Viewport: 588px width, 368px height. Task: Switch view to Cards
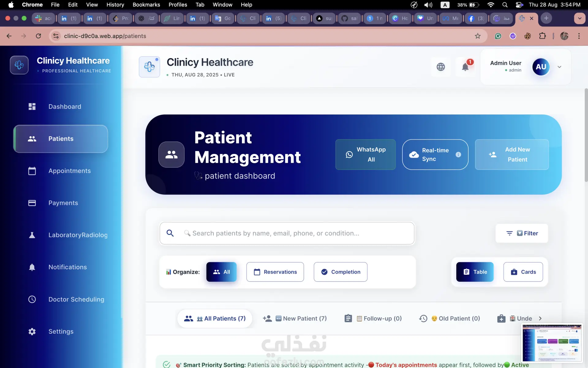pos(523,272)
